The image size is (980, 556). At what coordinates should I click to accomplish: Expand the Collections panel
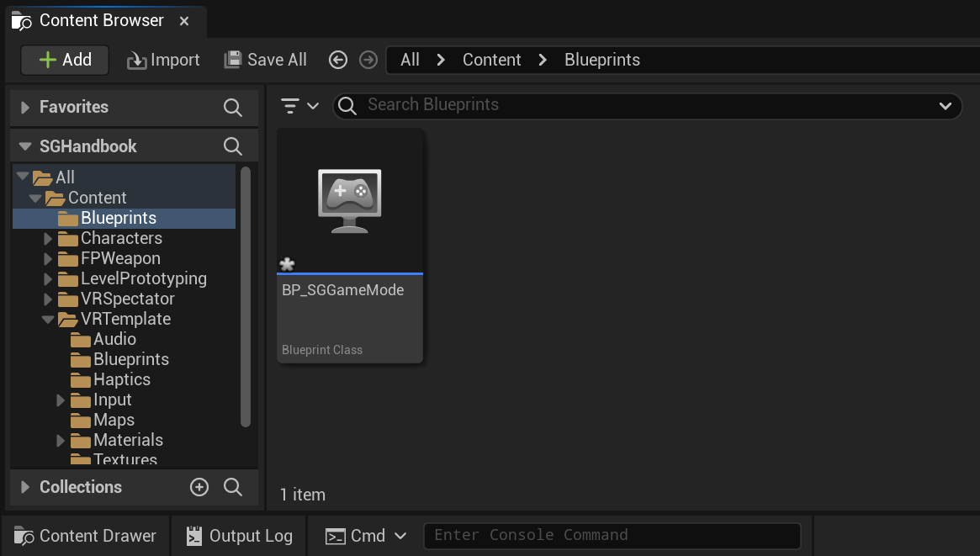tap(24, 487)
